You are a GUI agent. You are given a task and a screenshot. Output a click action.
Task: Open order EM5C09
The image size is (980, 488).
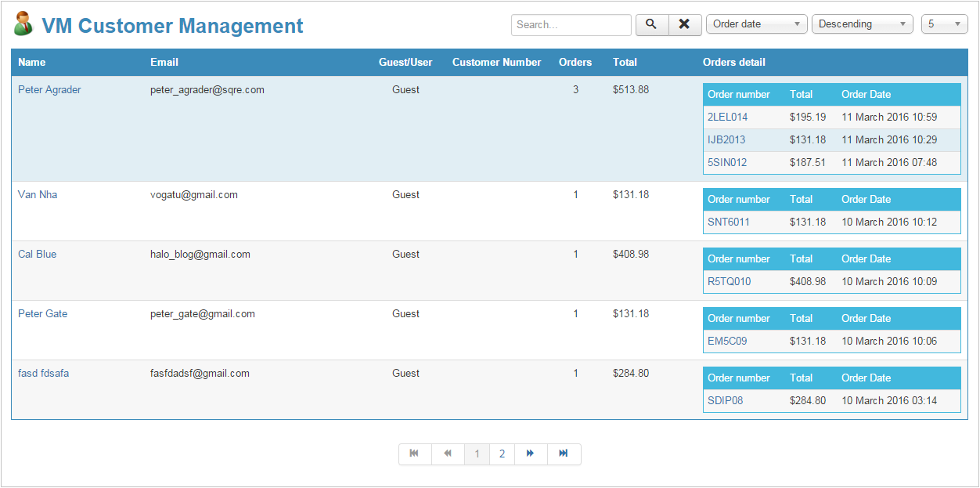point(727,342)
